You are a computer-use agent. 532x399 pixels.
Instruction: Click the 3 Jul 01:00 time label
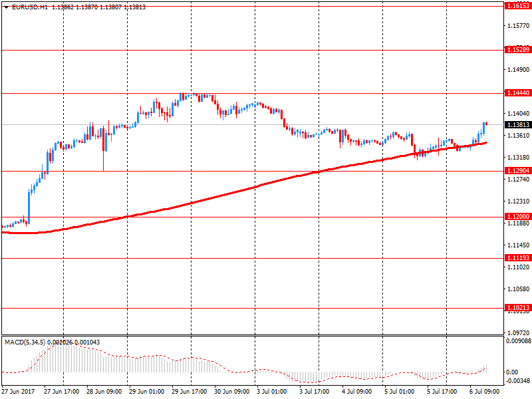tap(271, 391)
